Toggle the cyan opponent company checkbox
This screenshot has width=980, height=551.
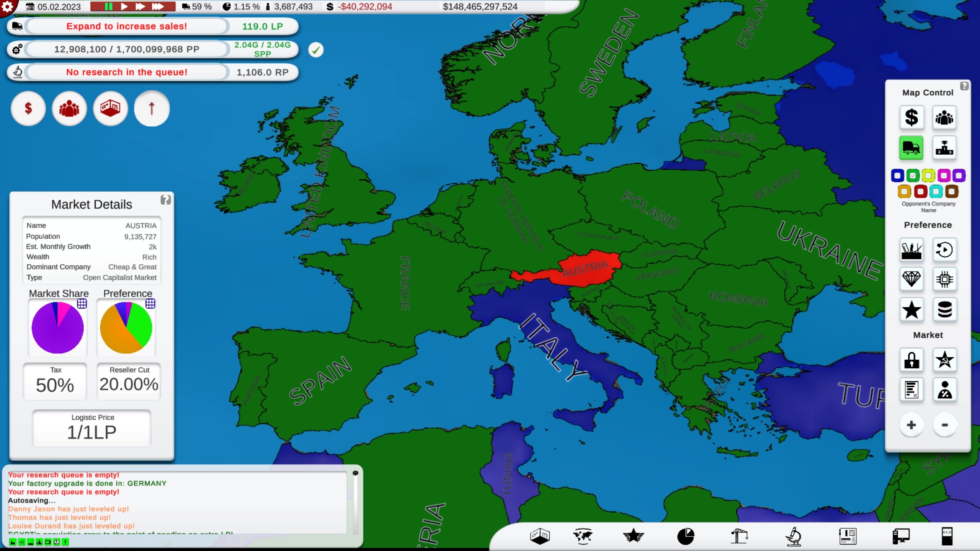point(936,191)
